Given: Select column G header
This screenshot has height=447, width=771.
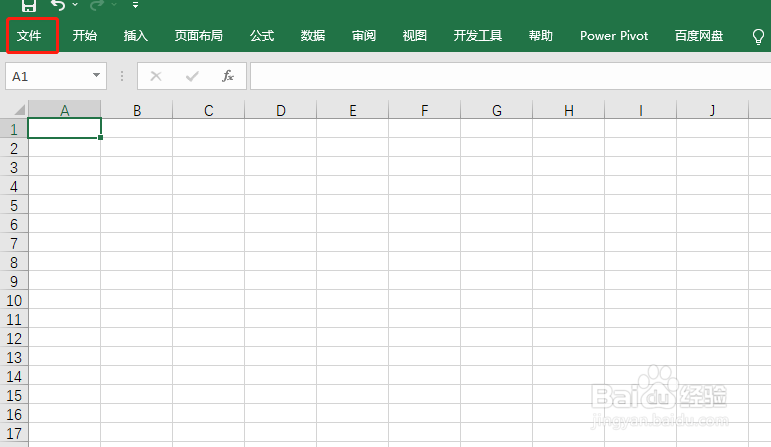Looking at the screenshot, I should [497, 110].
